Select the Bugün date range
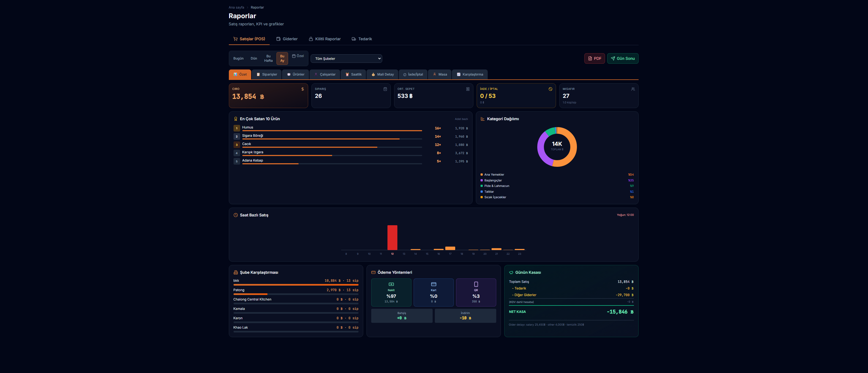This screenshot has height=373, width=868. tap(238, 58)
